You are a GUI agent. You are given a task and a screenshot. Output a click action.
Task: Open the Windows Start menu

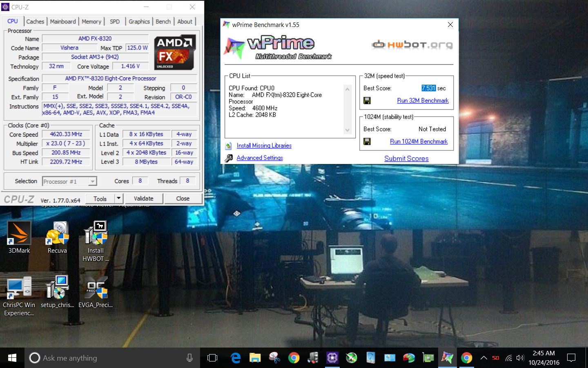(12, 358)
